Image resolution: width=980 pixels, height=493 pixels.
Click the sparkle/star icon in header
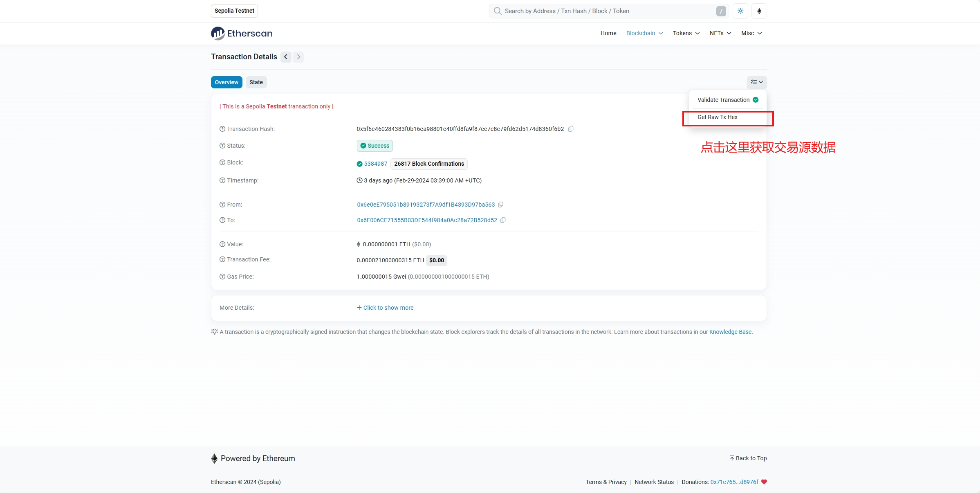741,11
